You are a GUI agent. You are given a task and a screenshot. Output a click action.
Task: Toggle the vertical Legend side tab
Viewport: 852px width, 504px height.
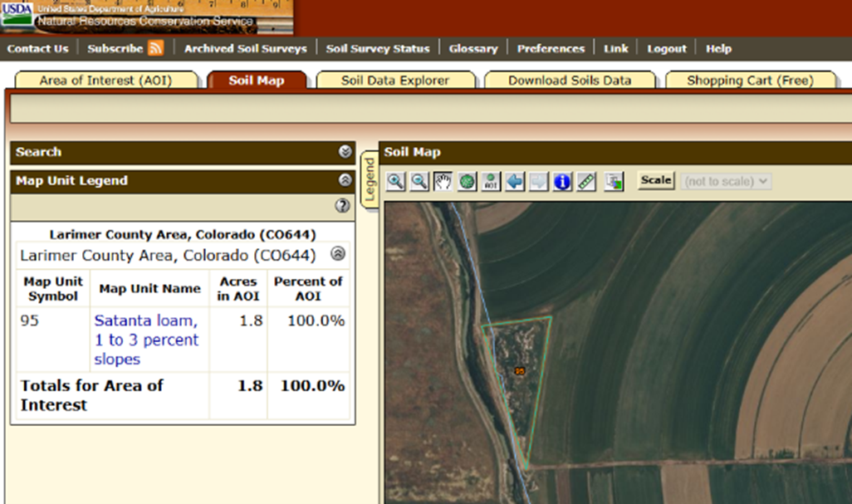pyautogui.click(x=370, y=180)
